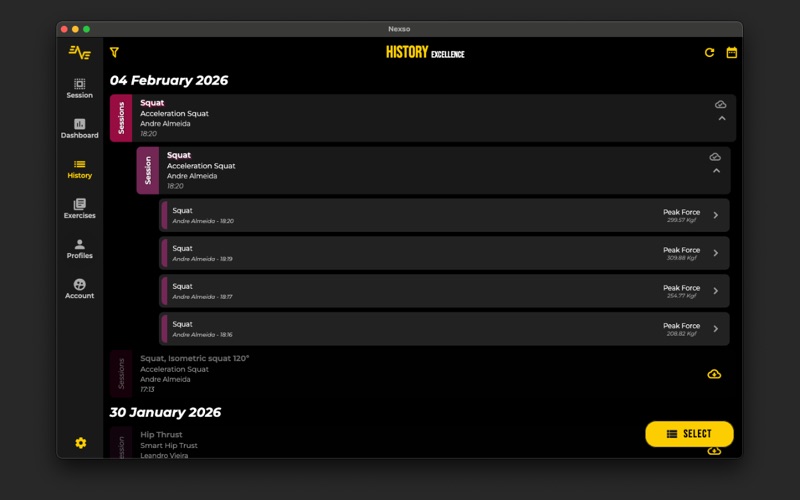Click the pink Sessions label tab

click(121, 118)
